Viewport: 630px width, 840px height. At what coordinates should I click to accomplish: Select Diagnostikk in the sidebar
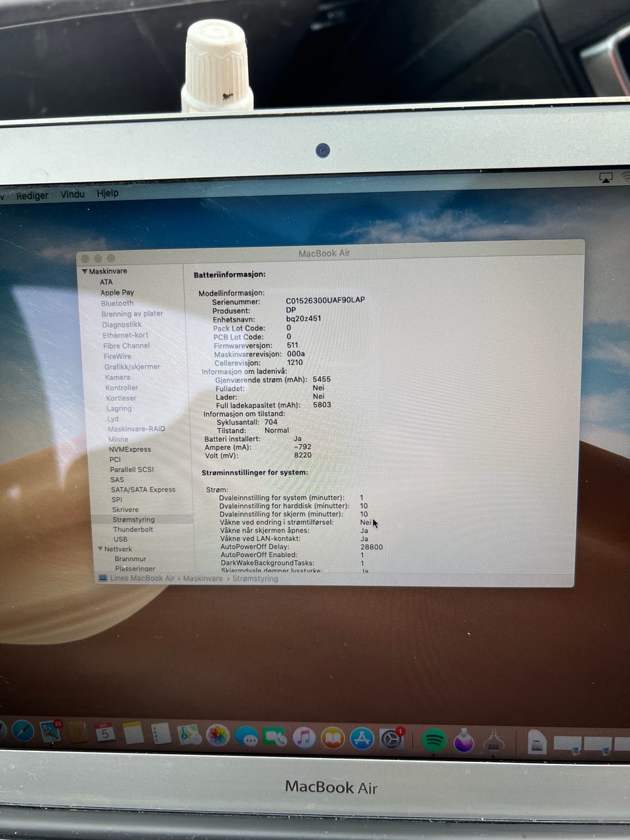coord(121,325)
